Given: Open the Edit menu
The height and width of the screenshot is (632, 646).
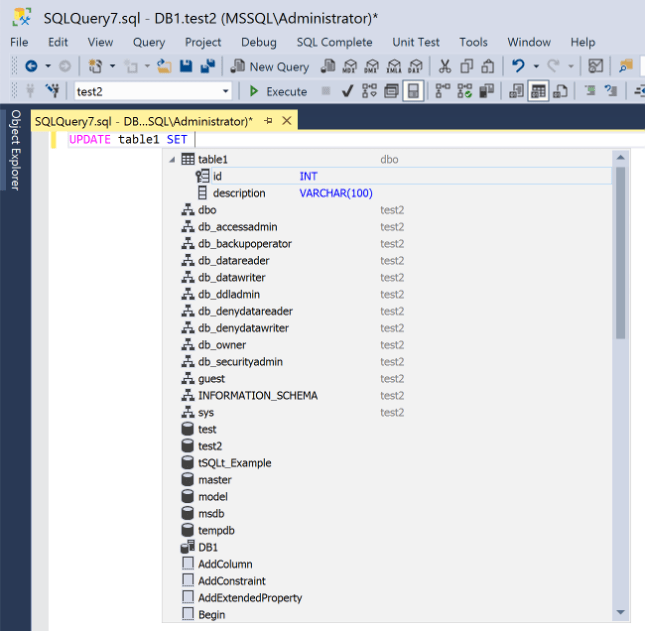Looking at the screenshot, I should coord(58,42).
